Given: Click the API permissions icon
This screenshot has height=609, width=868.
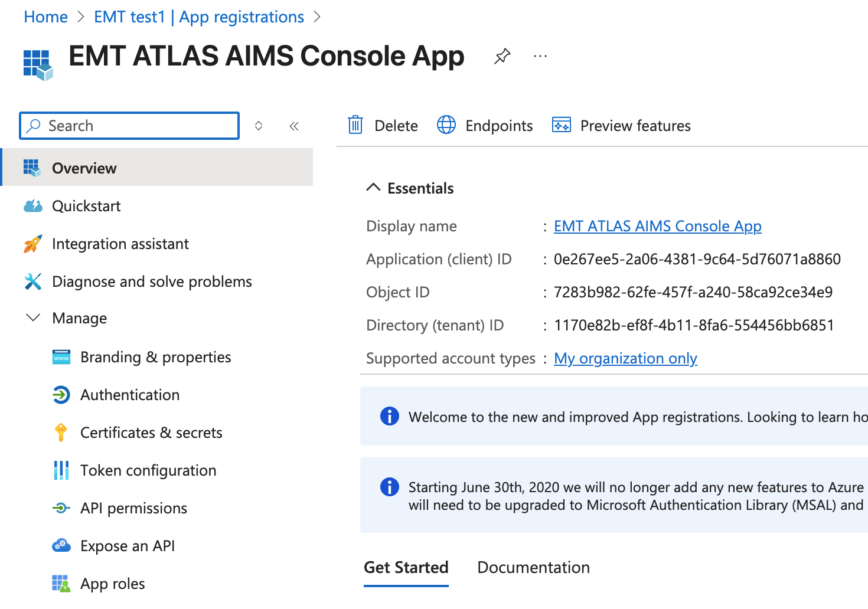Looking at the screenshot, I should [61, 508].
